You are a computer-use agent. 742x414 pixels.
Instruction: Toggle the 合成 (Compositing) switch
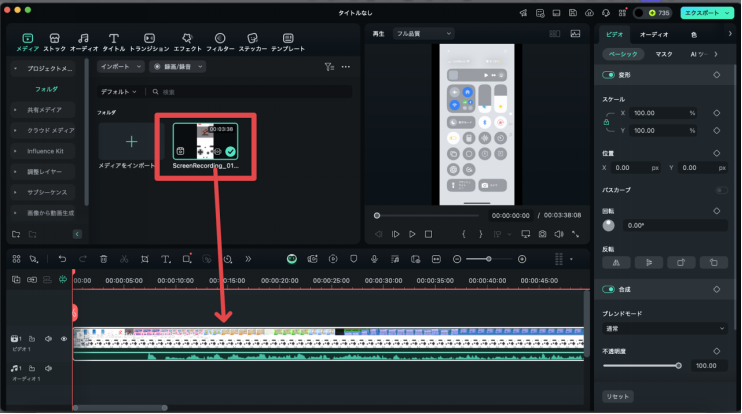click(x=608, y=290)
